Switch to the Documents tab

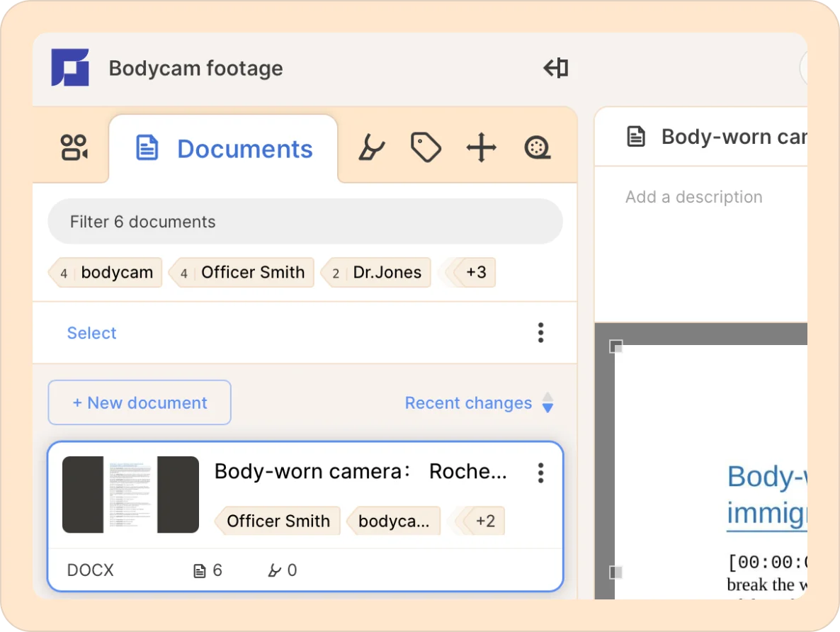pos(223,149)
